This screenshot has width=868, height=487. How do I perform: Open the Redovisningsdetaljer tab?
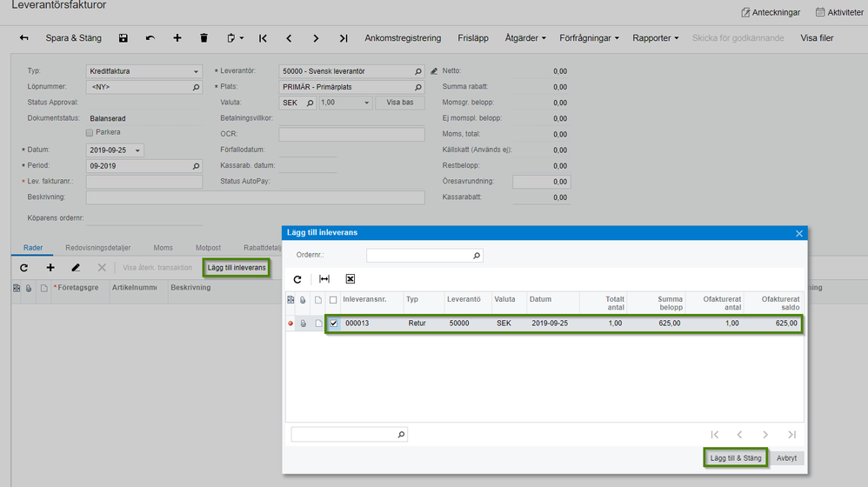(97, 248)
